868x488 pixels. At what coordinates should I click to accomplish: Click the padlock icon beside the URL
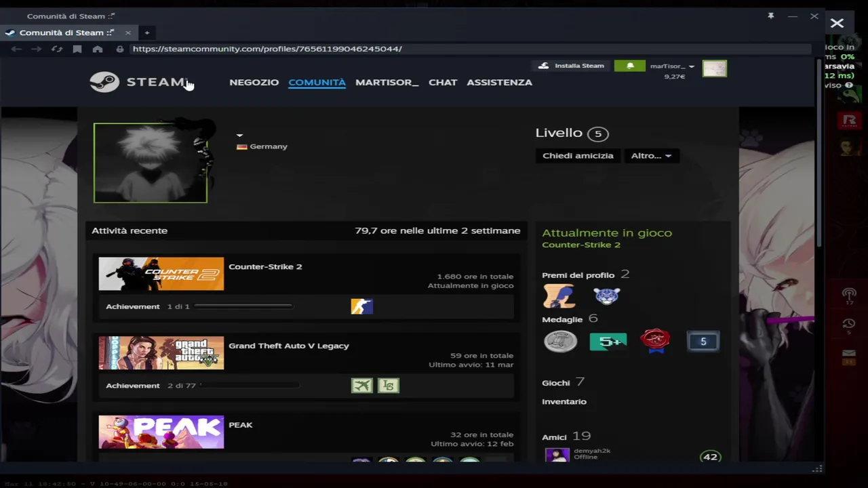[x=120, y=49]
